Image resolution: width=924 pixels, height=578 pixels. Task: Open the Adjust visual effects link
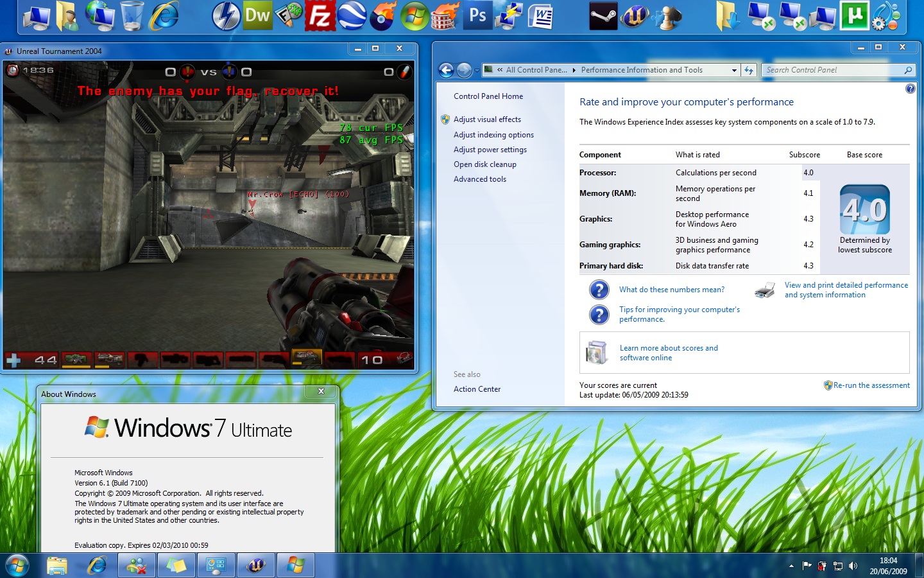pyautogui.click(x=487, y=119)
